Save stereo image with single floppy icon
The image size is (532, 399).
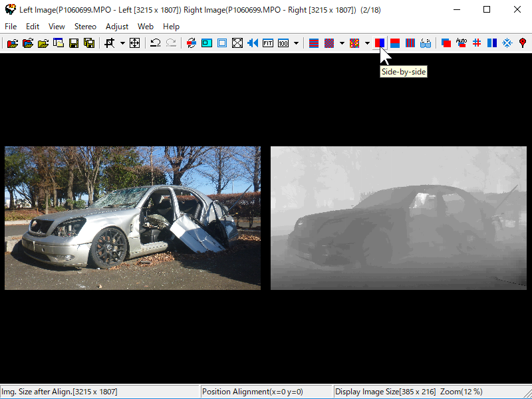coord(74,43)
